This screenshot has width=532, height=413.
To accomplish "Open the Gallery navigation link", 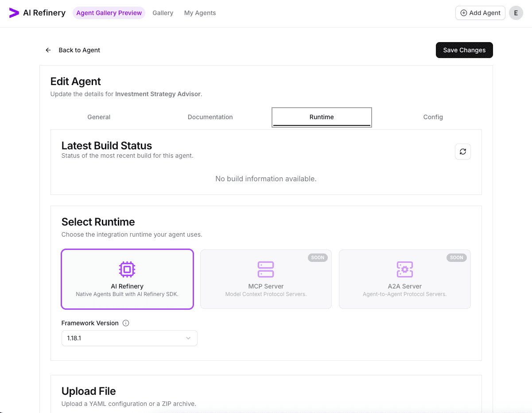I will coord(163,13).
